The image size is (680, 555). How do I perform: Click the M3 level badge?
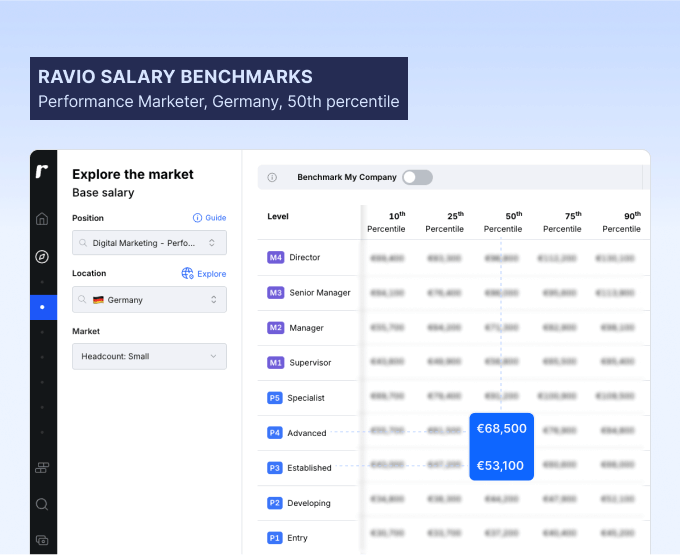point(275,293)
